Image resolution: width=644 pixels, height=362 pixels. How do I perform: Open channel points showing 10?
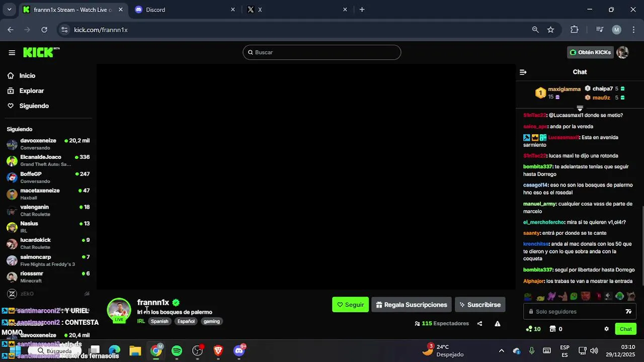point(533,329)
